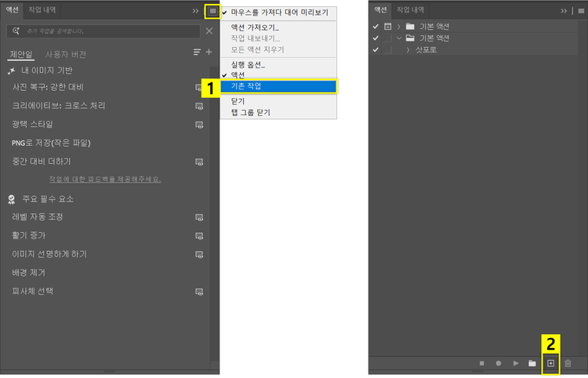Select the 레벨 자동 조정 action
Screen dimensions: 588x378
38,217
